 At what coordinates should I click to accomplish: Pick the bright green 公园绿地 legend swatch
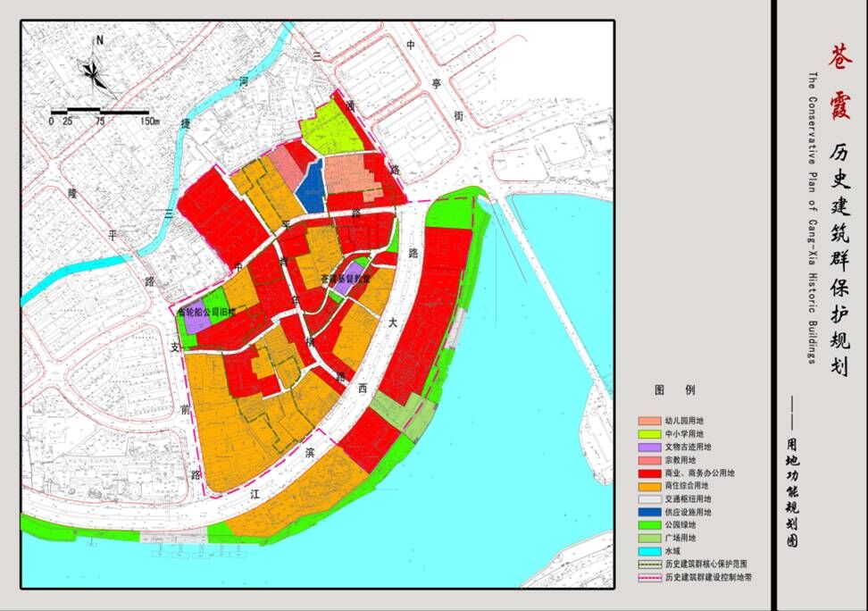(648, 525)
